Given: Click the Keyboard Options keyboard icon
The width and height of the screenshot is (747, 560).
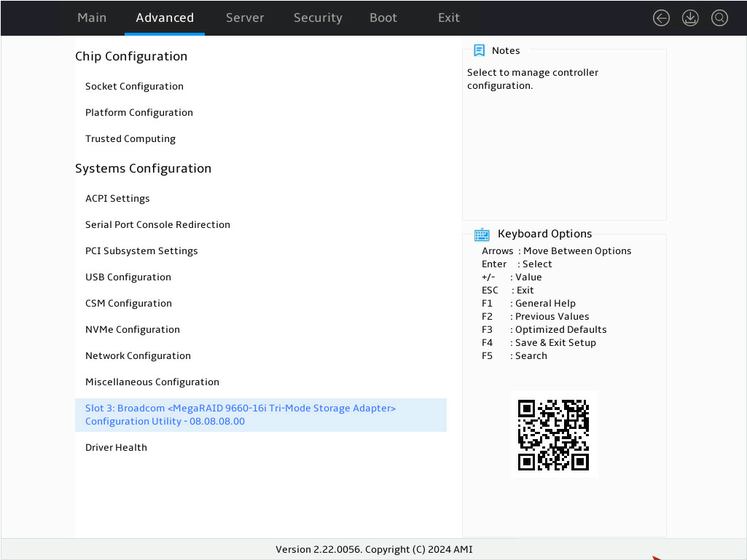Looking at the screenshot, I should coord(482,234).
